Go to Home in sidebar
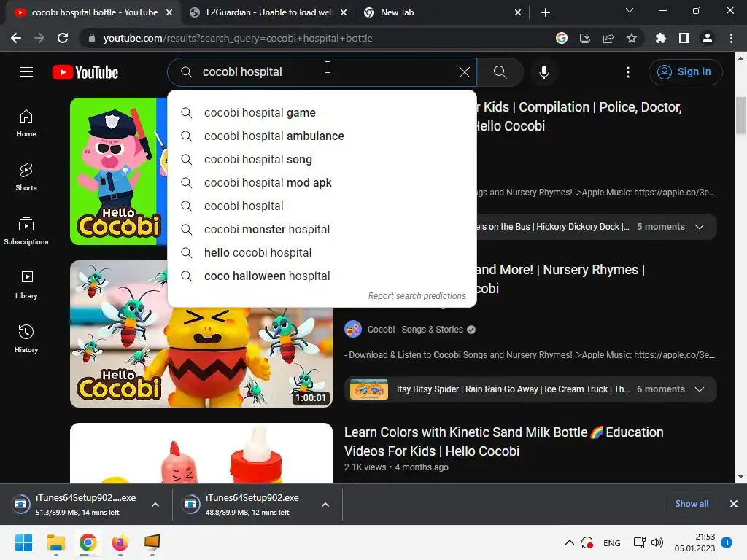 tap(26, 123)
